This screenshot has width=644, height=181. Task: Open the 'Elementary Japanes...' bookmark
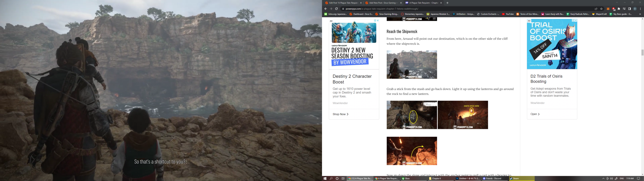click(412, 14)
